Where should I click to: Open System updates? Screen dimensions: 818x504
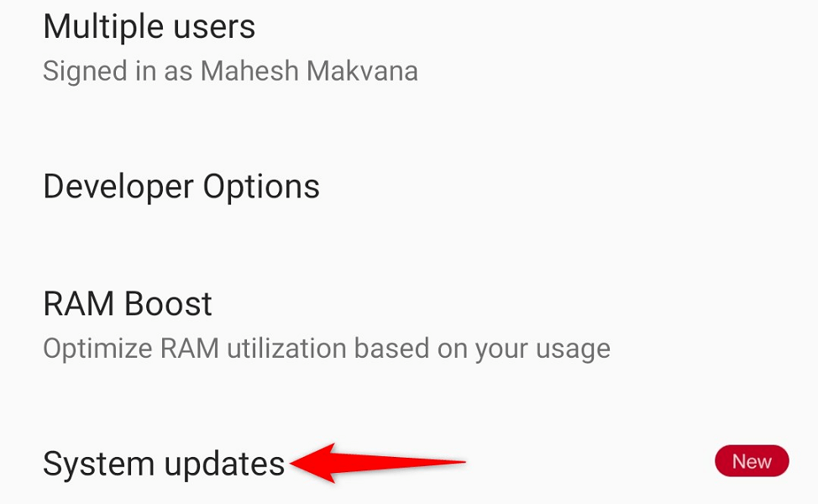tap(409, 463)
